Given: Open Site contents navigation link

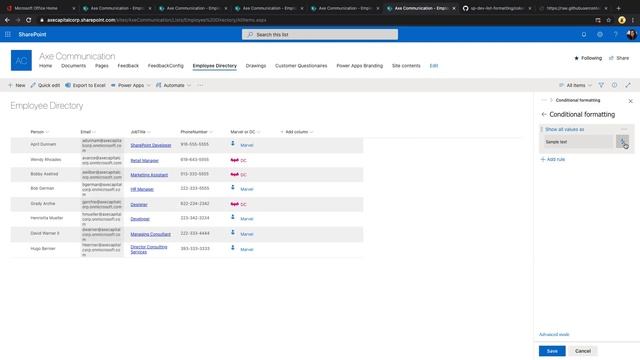Looking at the screenshot, I should tap(406, 66).
